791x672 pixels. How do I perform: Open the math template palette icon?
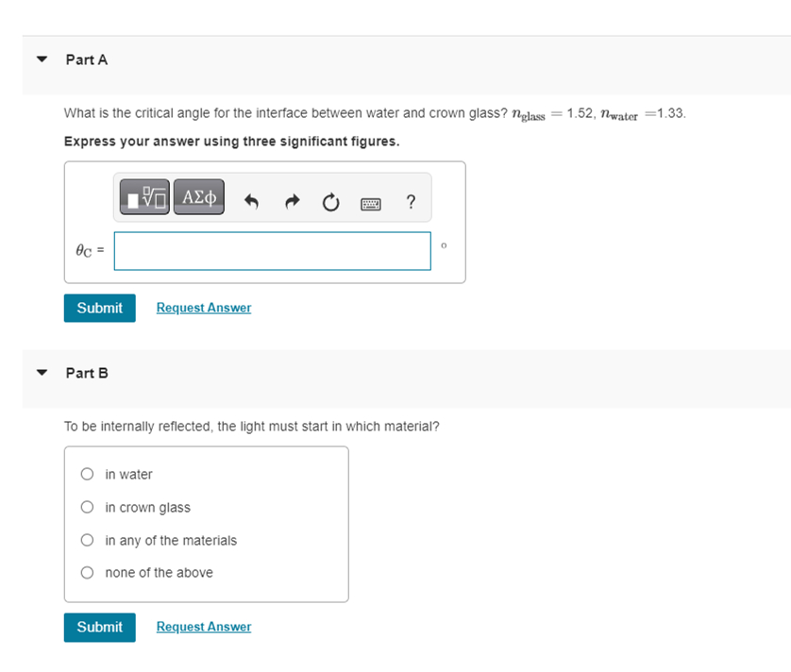click(143, 198)
